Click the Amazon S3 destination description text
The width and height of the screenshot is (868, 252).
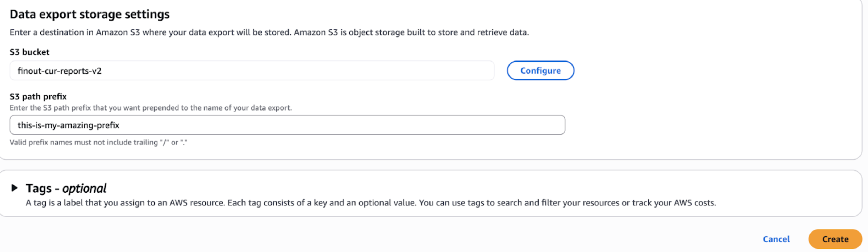tap(269, 32)
